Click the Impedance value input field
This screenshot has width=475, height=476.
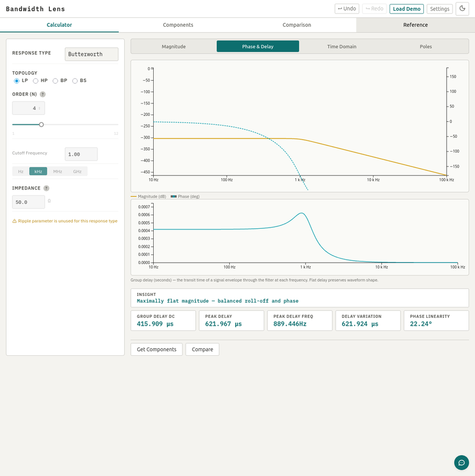coord(28,202)
